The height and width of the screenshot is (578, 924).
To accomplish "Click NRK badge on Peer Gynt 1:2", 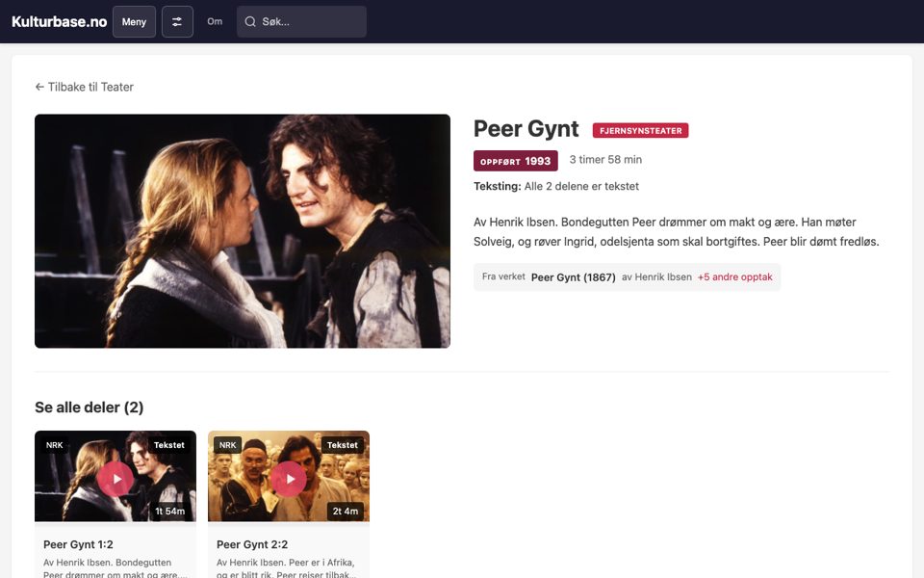I will 54,445.
